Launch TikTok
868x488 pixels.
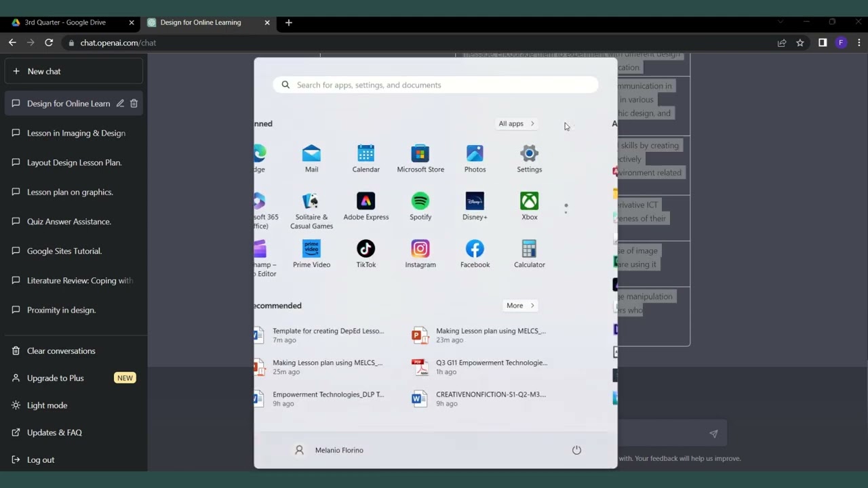[x=366, y=254]
